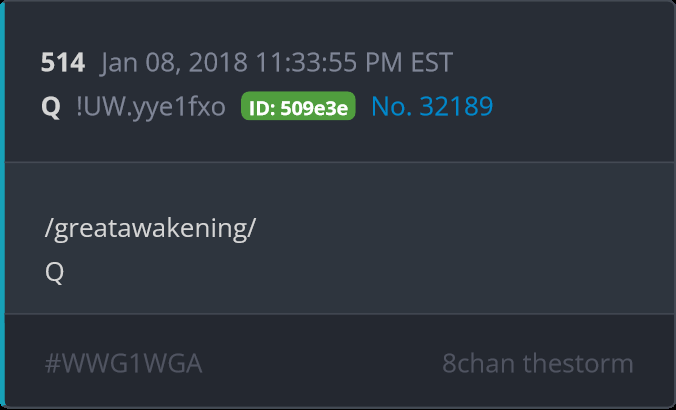
Task: Click the #WWG1WGA hashtag
Action: (x=123, y=363)
